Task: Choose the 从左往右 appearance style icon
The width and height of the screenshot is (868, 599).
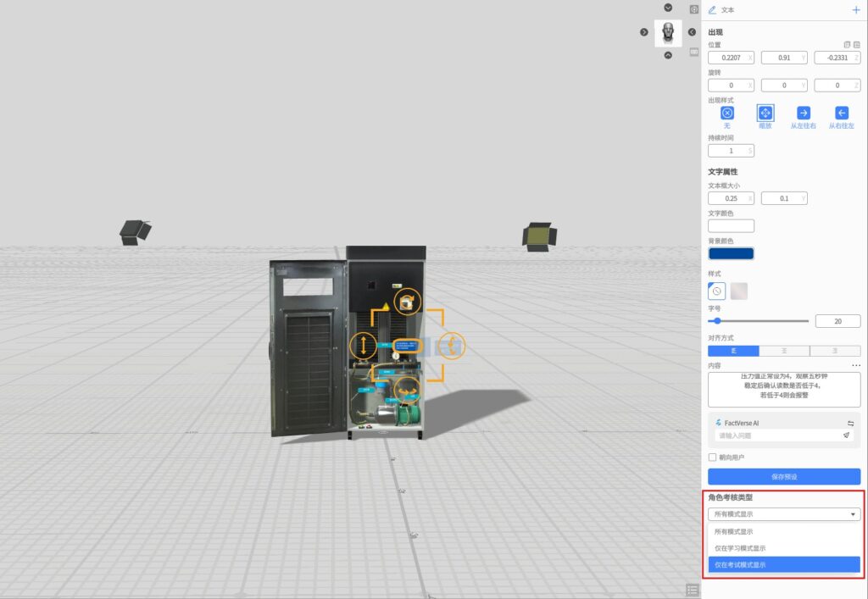Action: pos(804,114)
